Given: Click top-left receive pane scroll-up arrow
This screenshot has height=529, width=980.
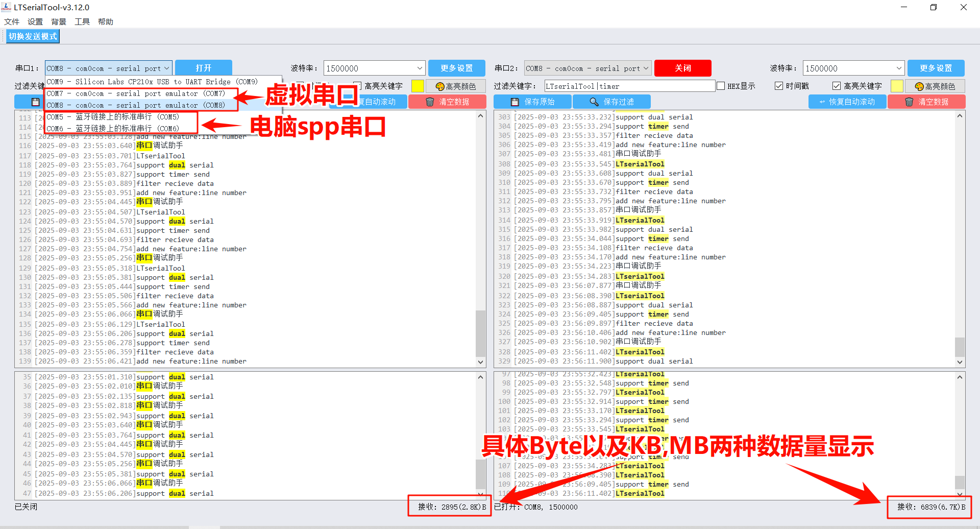Looking at the screenshot, I should click(480, 116).
